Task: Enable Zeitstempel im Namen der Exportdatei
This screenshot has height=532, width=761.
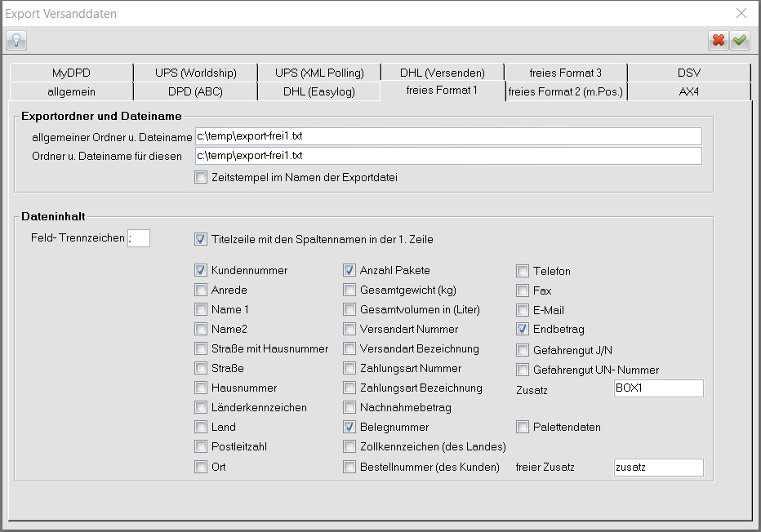Action: [201, 177]
